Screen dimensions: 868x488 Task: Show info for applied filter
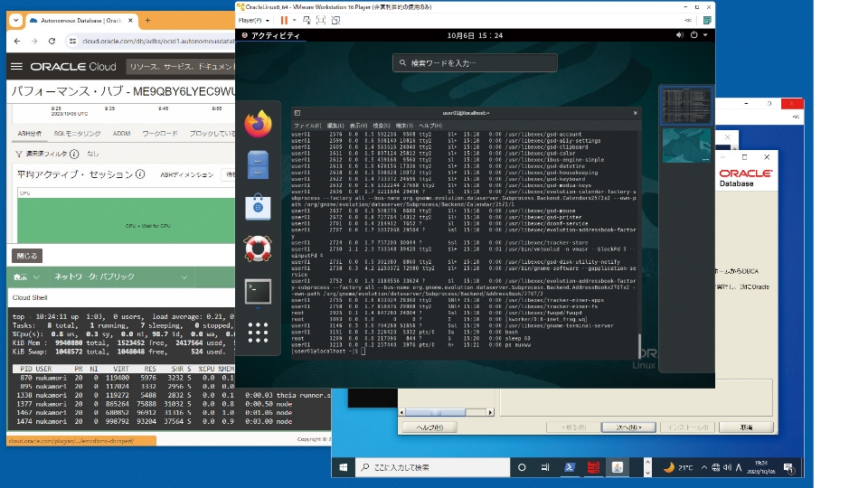click(x=74, y=154)
